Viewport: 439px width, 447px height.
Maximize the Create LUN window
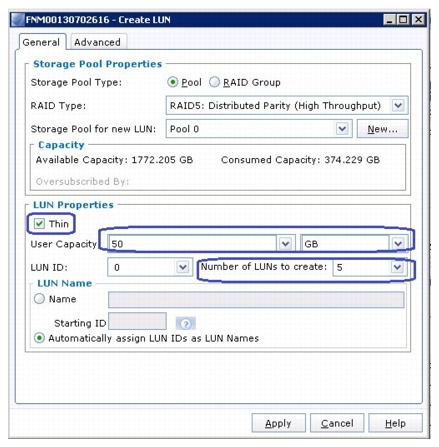pyautogui.click(x=403, y=20)
